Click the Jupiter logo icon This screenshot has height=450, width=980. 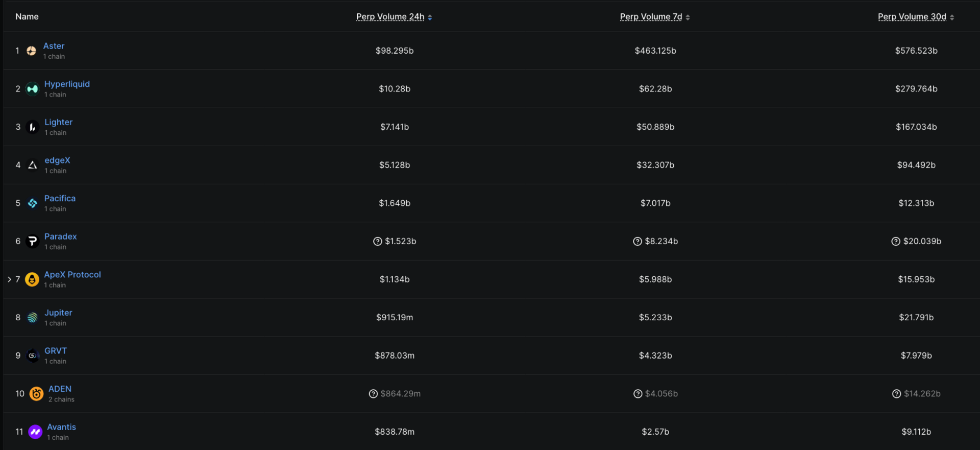tap(32, 318)
